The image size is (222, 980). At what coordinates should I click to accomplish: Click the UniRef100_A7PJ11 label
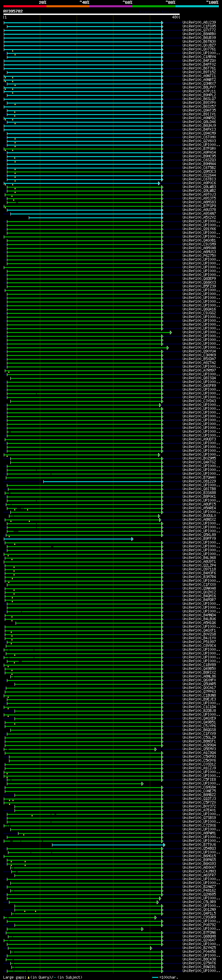(x=199, y=91)
